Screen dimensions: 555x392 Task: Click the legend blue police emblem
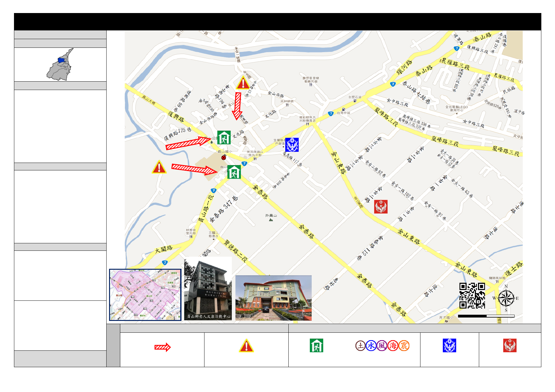[449, 345]
